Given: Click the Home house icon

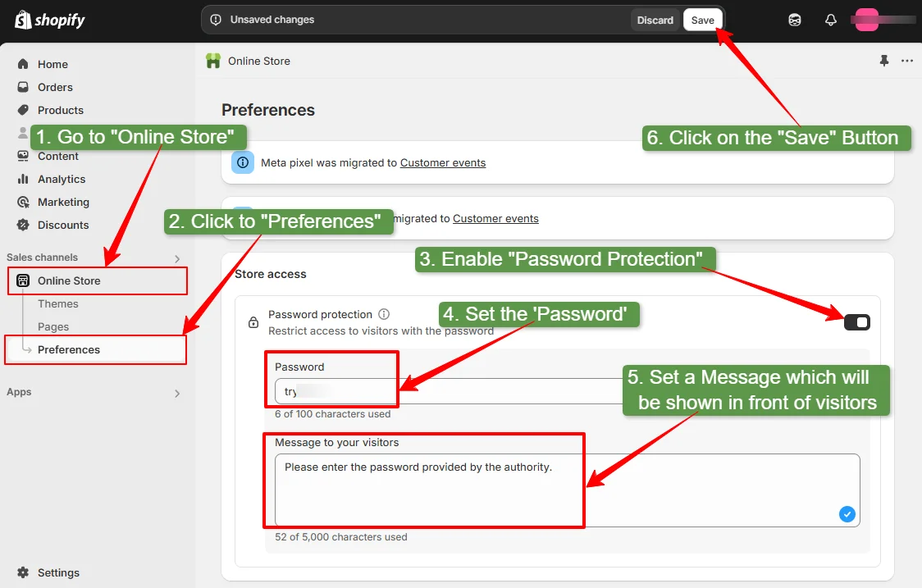Looking at the screenshot, I should [x=23, y=63].
